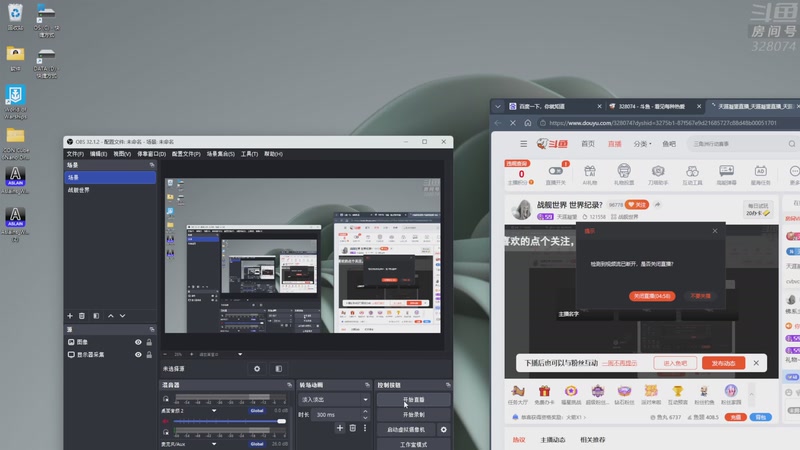800x450 pixels.
Task: Add a new scene with the plus icon
Action: click(70, 316)
